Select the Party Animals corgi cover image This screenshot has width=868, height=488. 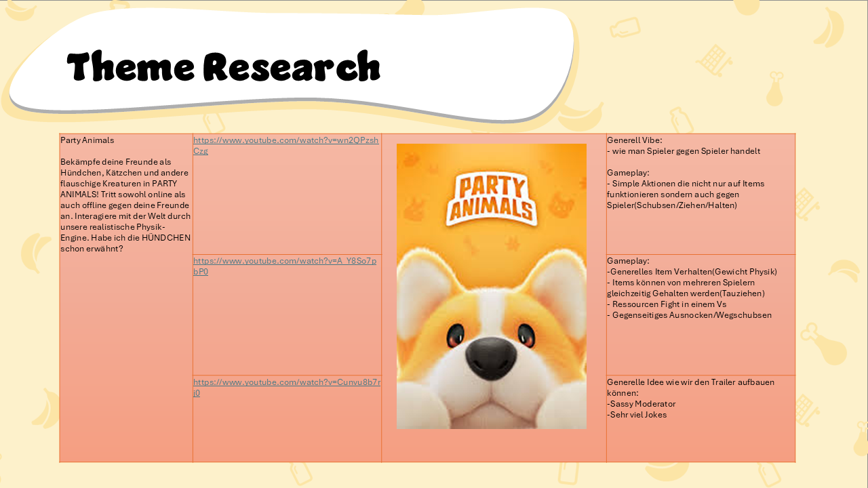(492, 286)
